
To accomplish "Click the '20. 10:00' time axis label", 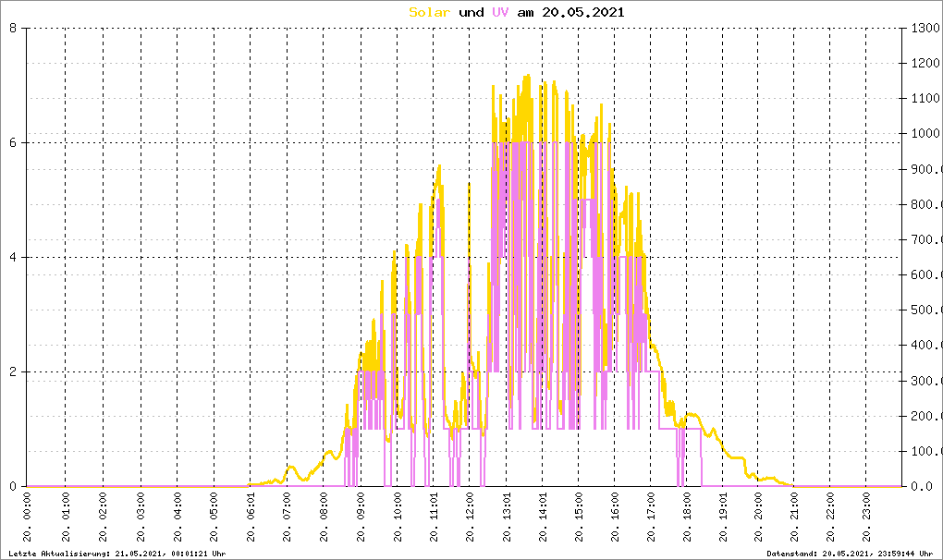I will click(x=397, y=517).
